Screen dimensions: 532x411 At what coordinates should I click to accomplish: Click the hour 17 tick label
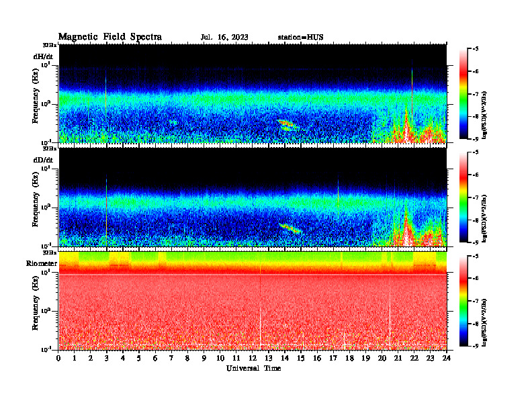(334, 358)
